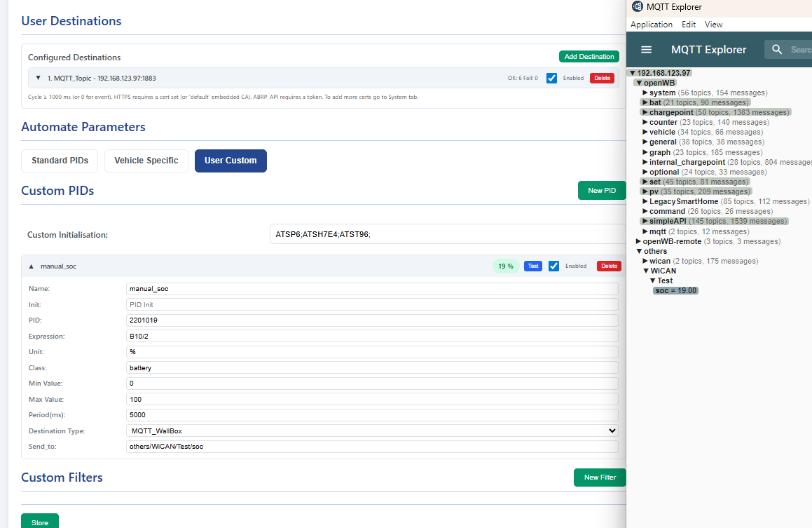Open the View menu

[x=713, y=24]
